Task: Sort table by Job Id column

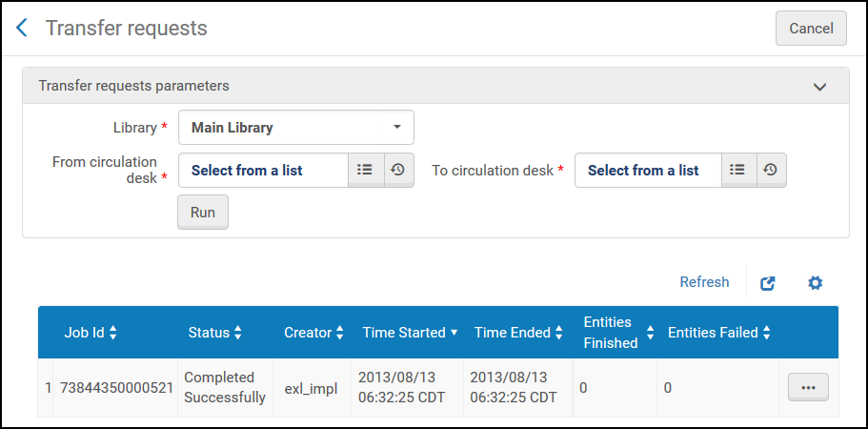Action: point(91,333)
